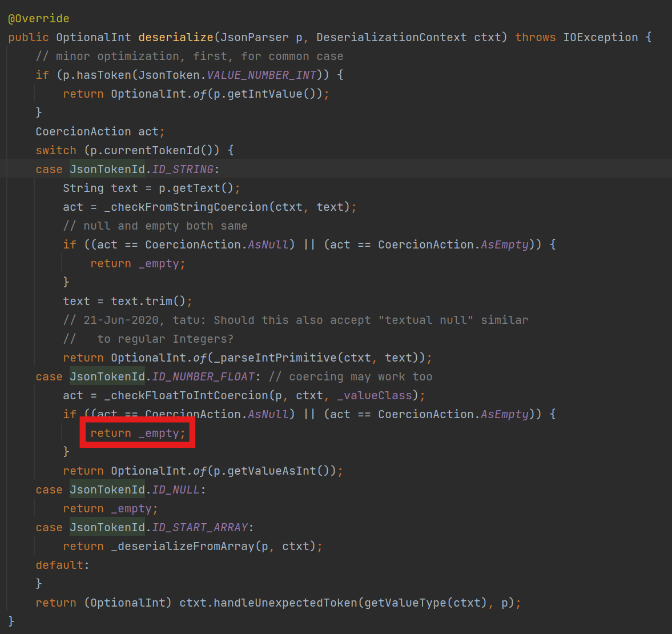The image size is (672, 634).
Task: Click the default: label
Action: (63, 565)
